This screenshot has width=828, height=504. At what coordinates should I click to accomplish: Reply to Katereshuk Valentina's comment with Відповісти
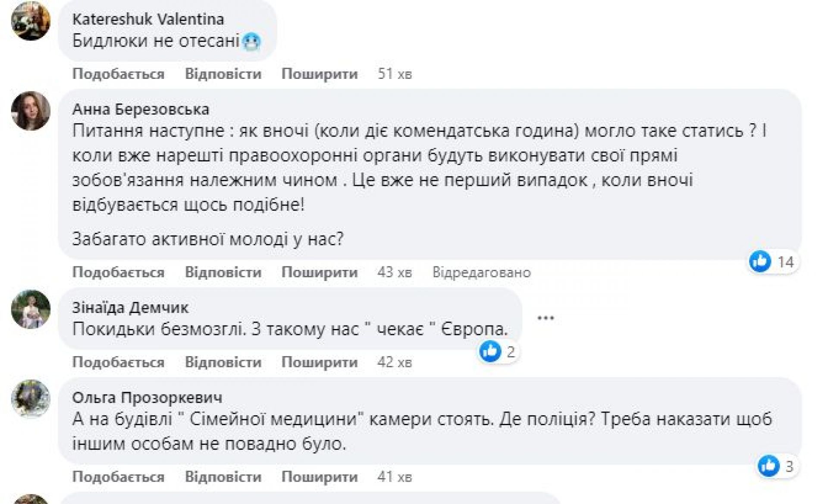[x=223, y=74]
